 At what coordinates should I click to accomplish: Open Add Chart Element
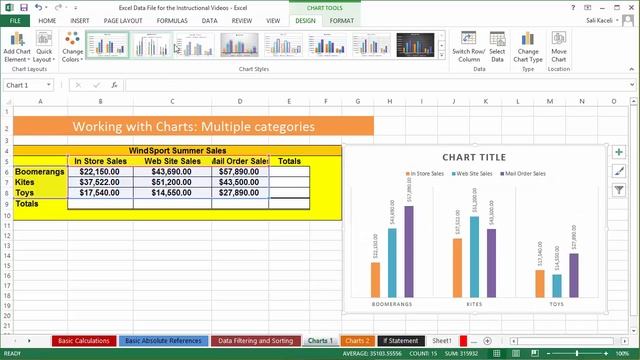(17, 47)
